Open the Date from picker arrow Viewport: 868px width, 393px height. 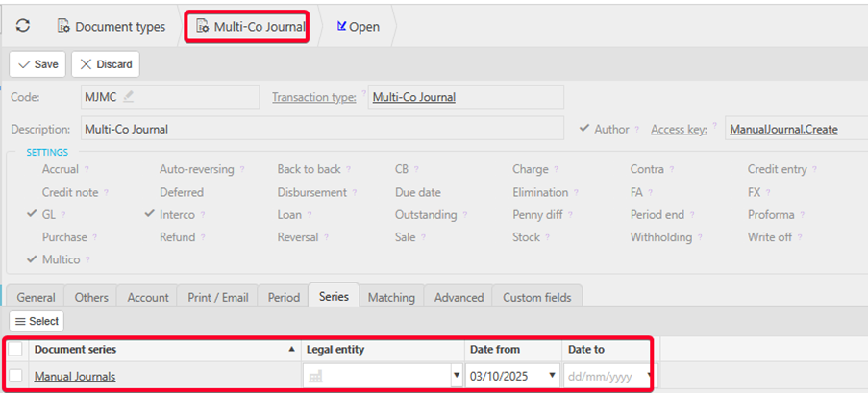pyautogui.click(x=552, y=376)
